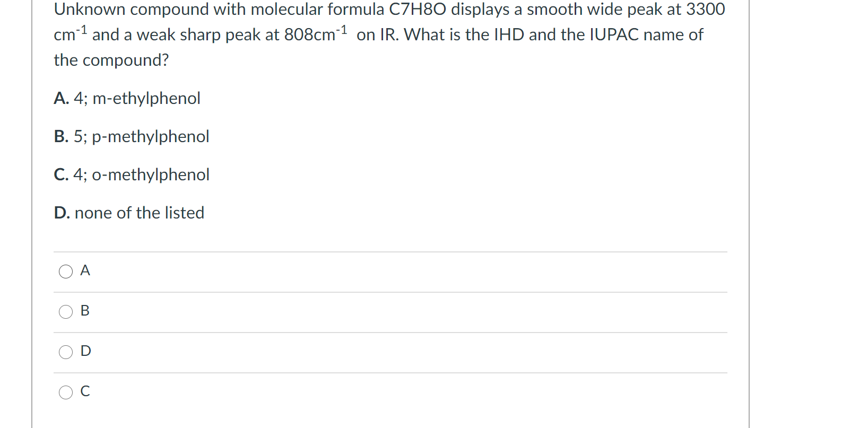Click answer choice C, o-methylphenol
This screenshot has width=868, height=428.
(131, 174)
